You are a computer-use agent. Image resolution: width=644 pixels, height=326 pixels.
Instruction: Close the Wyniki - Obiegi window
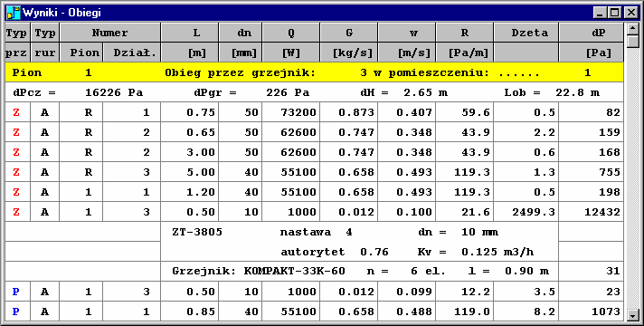630,13
